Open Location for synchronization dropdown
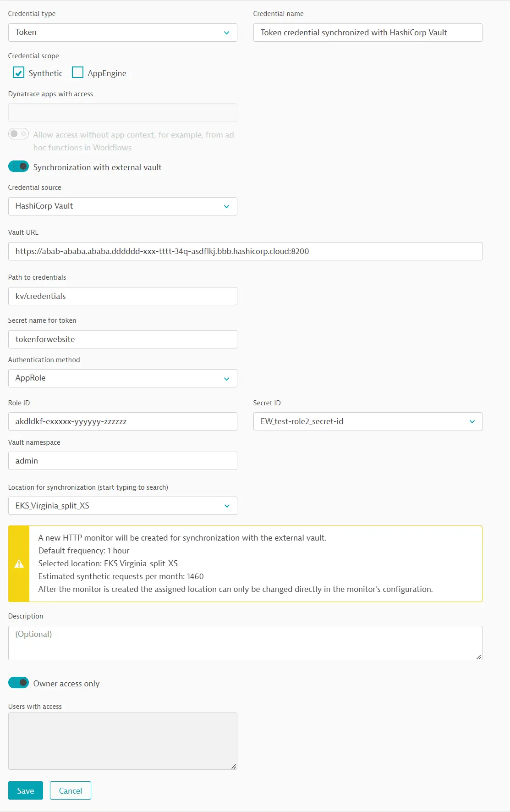 (x=122, y=506)
